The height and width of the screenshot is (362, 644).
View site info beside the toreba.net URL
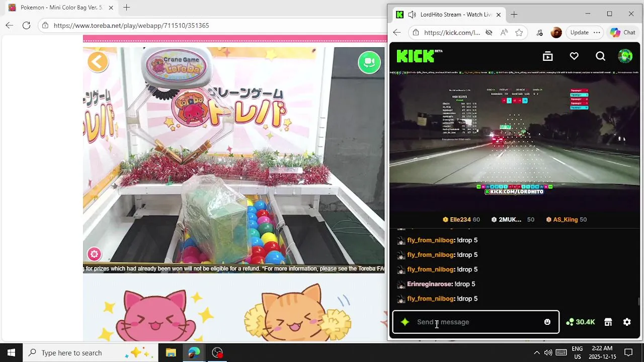pos(45,25)
